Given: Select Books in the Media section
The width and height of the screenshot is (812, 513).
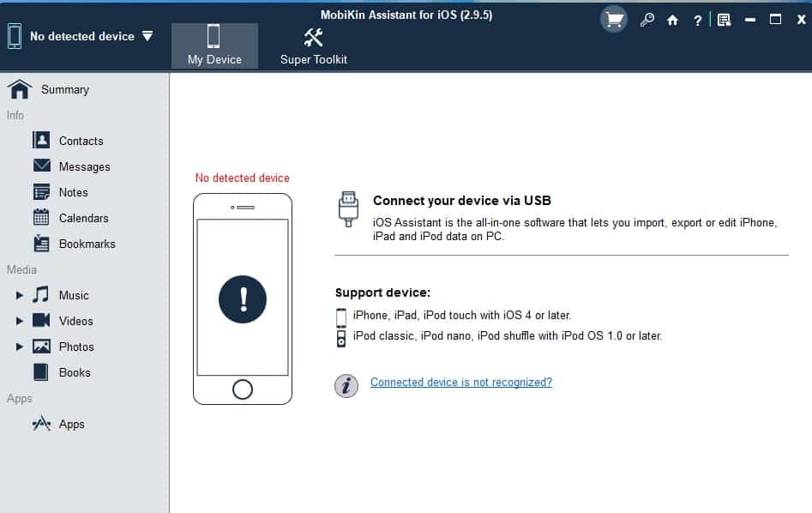Looking at the screenshot, I should [x=75, y=372].
